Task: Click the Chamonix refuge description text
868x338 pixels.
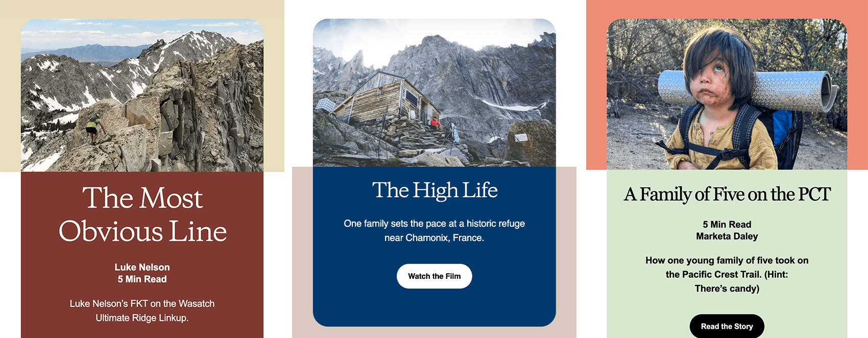Action: click(434, 231)
